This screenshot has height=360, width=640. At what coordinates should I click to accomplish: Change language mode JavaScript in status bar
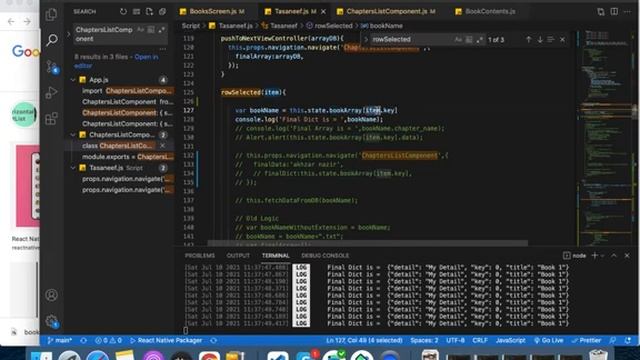(x=510, y=340)
